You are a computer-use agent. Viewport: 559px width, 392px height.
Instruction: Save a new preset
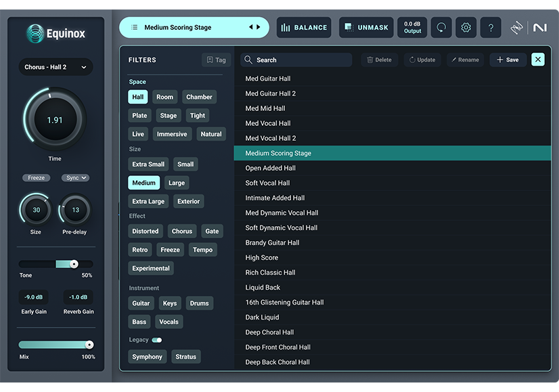[508, 60]
